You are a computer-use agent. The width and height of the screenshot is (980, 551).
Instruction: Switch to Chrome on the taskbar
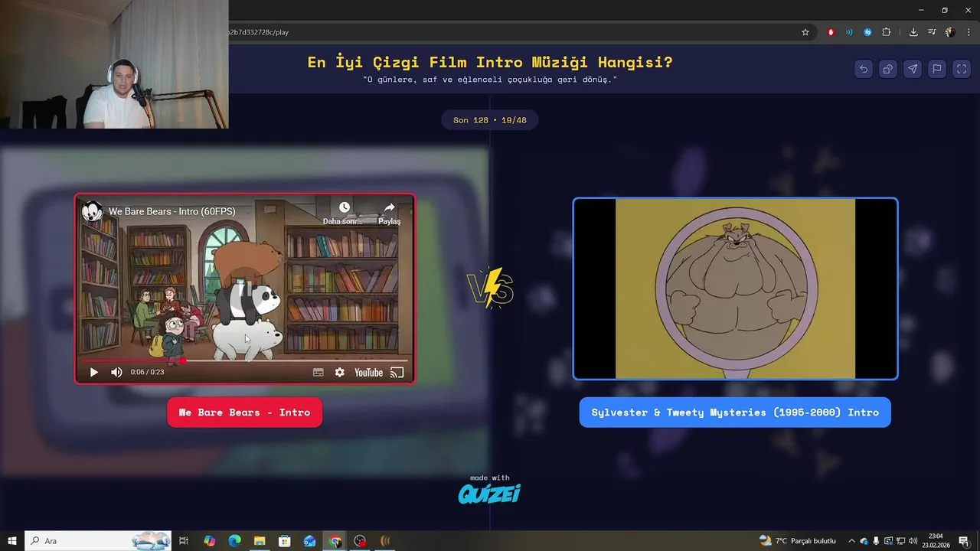click(x=335, y=541)
